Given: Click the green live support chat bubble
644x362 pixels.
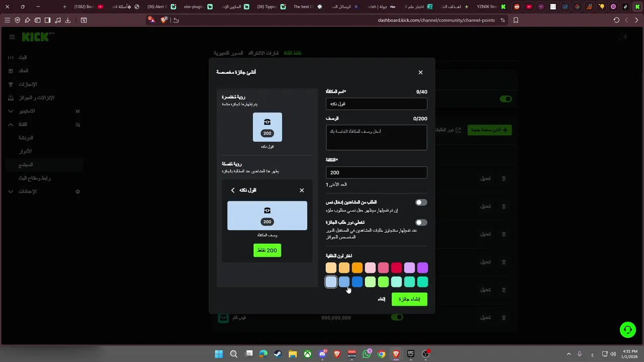Looking at the screenshot, I should (x=628, y=330).
